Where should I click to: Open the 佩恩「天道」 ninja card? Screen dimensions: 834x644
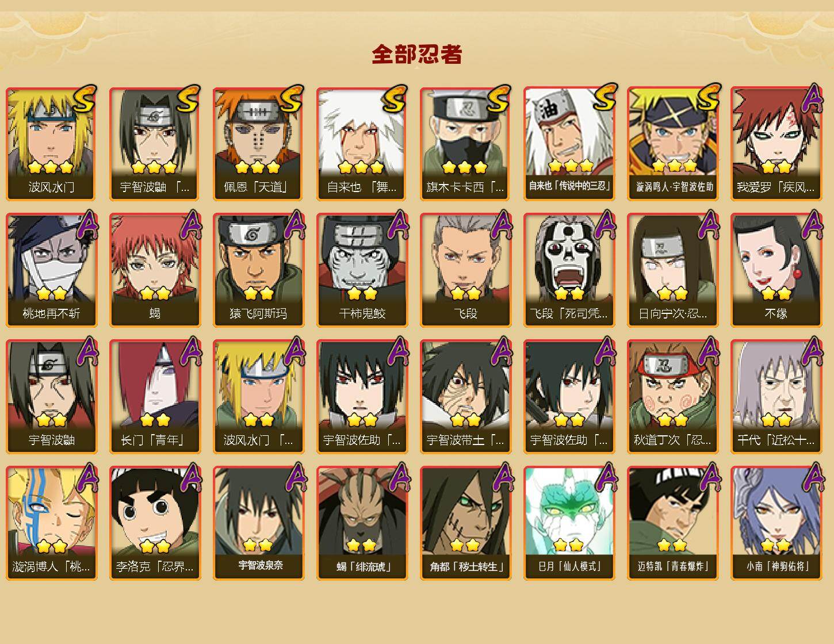click(x=259, y=144)
